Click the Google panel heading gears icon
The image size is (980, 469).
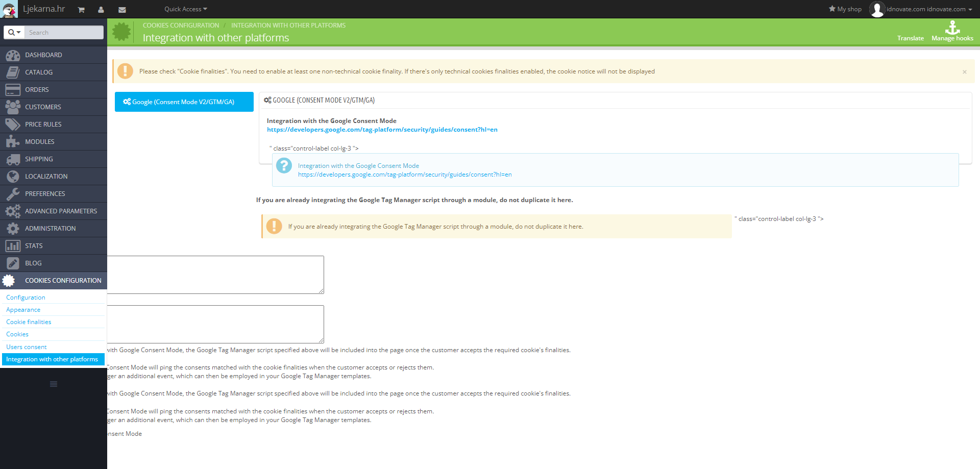pos(267,101)
